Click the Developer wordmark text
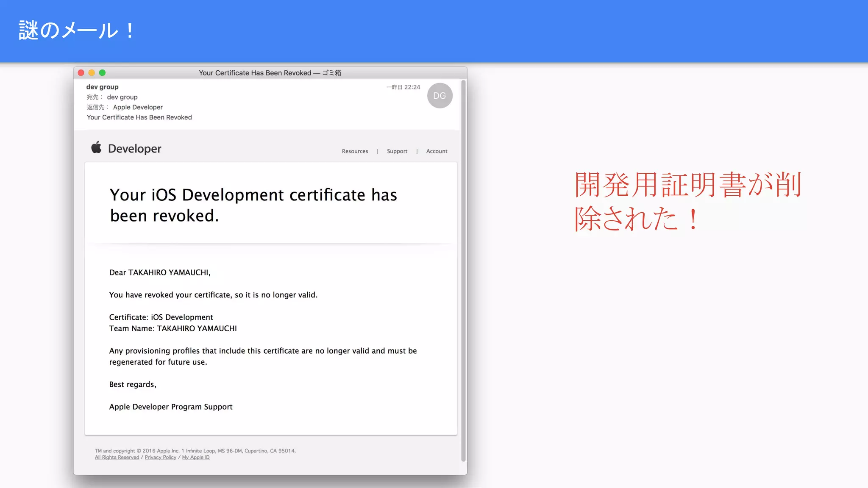 135,149
